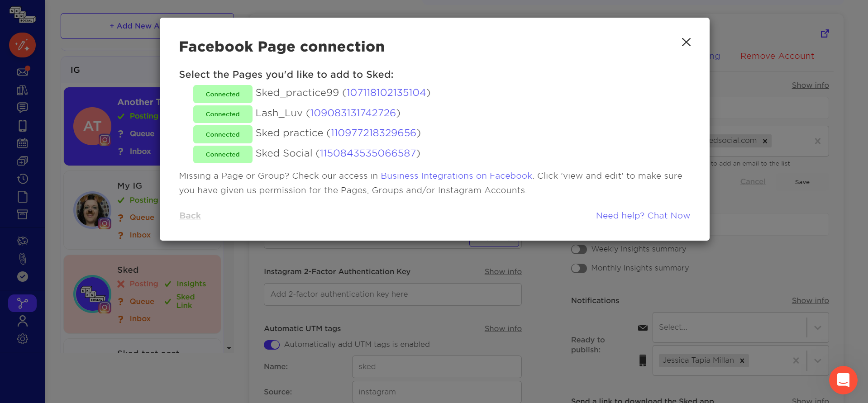Click the email envelope notification icon
Viewport: 868px width, 403px height.
point(643,327)
